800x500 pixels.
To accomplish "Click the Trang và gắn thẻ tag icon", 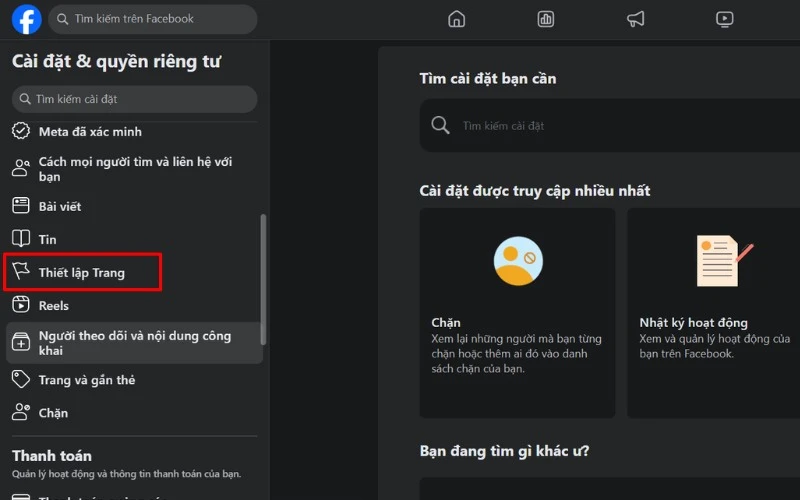I will (x=21, y=379).
